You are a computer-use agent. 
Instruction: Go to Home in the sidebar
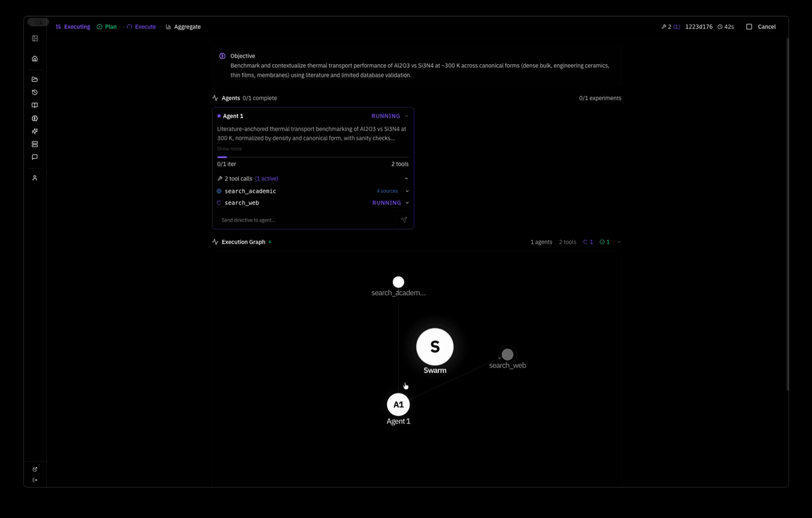click(x=35, y=59)
